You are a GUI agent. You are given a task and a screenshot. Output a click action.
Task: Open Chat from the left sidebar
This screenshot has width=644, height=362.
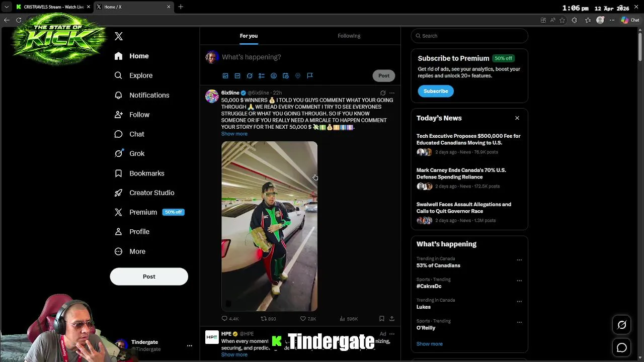tap(130, 134)
